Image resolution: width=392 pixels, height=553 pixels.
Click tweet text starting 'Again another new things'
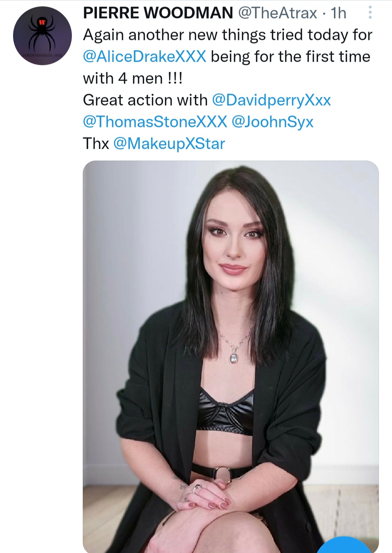point(228,35)
